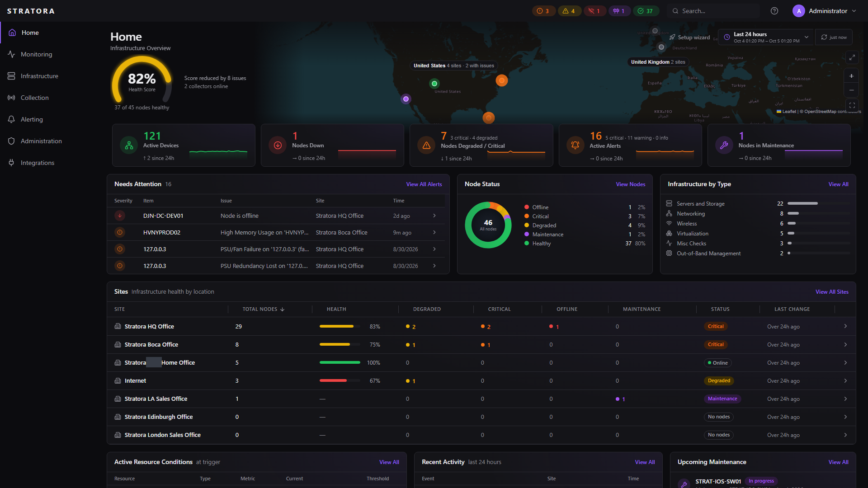Image resolution: width=868 pixels, height=488 pixels.
Task: Open Infrastructure in the sidebar
Action: [x=39, y=76]
